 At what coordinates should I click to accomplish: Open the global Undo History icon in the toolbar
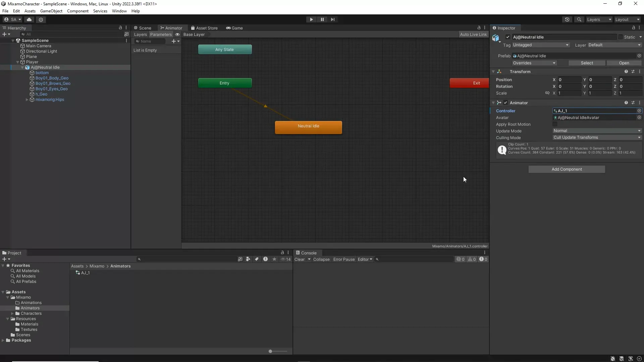pyautogui.click(x=567, y=19)
